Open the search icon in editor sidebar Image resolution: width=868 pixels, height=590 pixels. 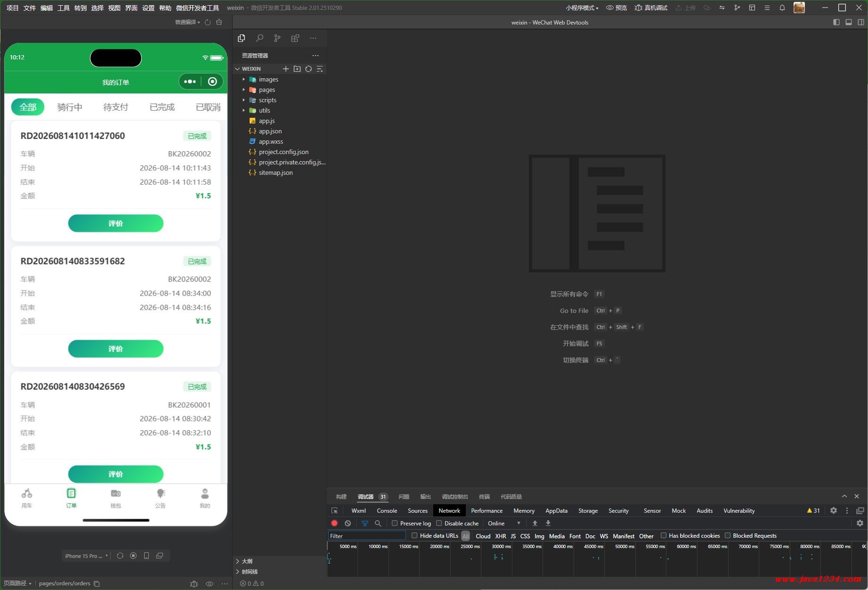[x=260, y=38]
